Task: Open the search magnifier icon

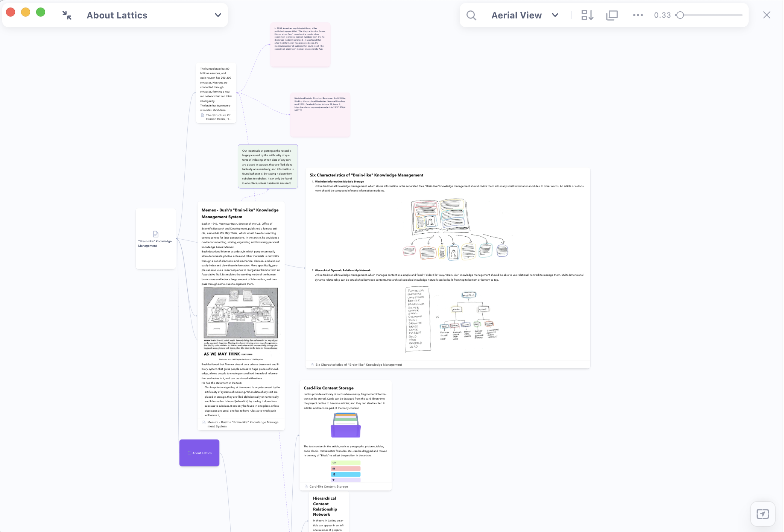Action: [471, 15]
